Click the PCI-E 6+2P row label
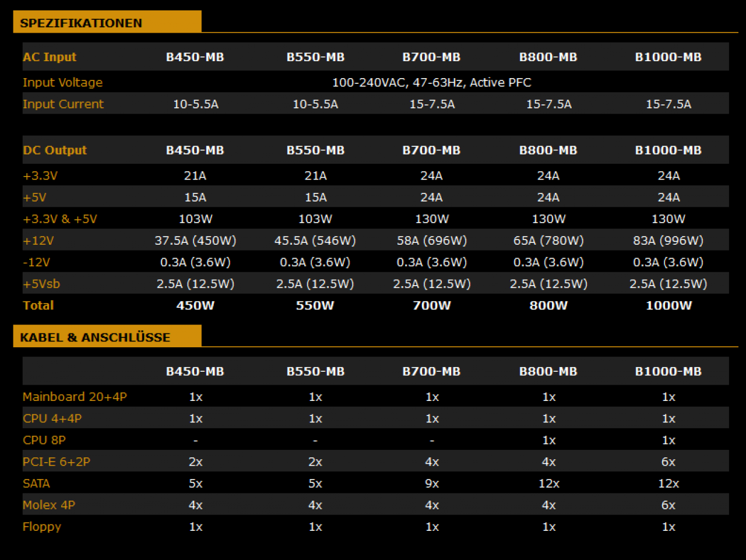Image resolution: width=746 pixels, height=560 pixels. [x=57, y=462]
